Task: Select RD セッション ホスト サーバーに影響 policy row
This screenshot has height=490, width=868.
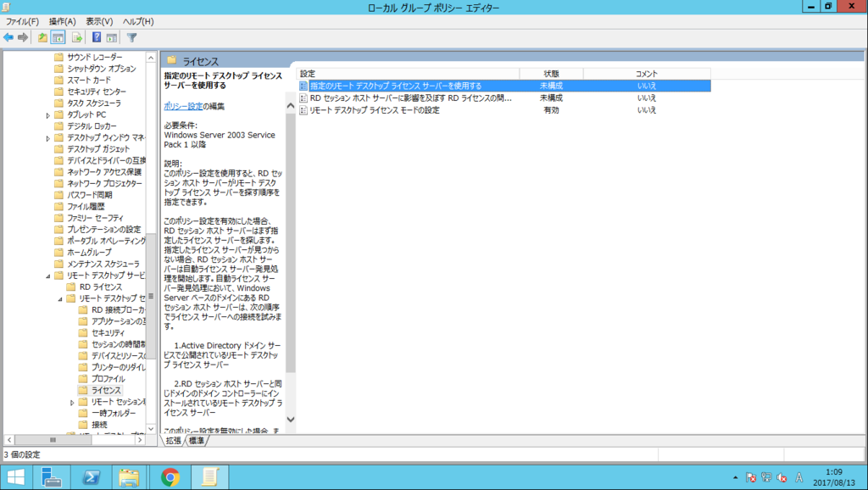Action: [410, 98]
